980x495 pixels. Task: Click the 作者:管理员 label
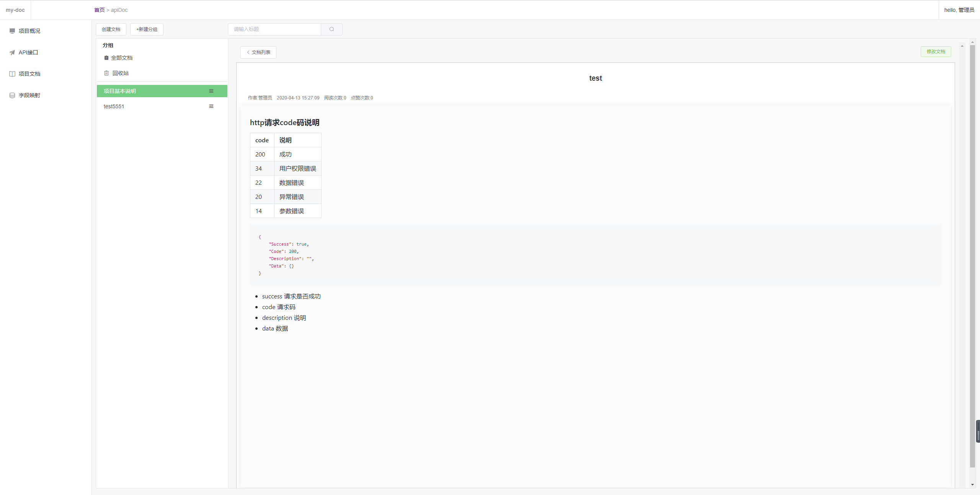click(260, 98)
